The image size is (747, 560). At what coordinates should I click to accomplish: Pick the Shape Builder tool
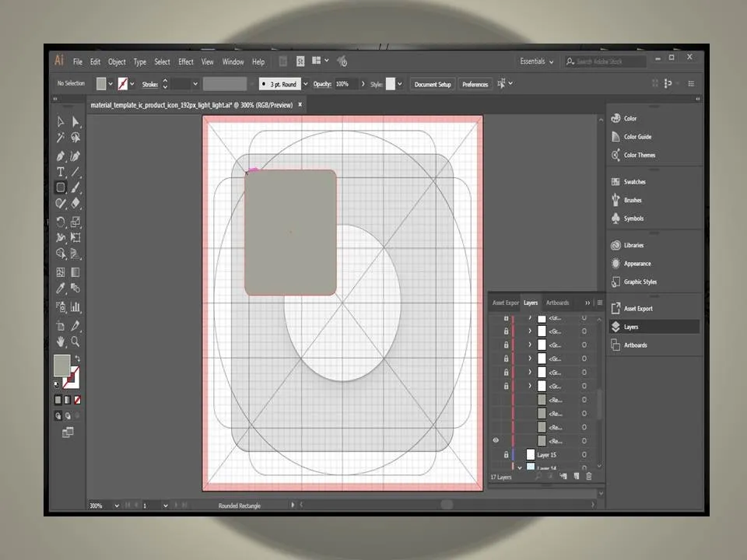click(x=61, y=254)
